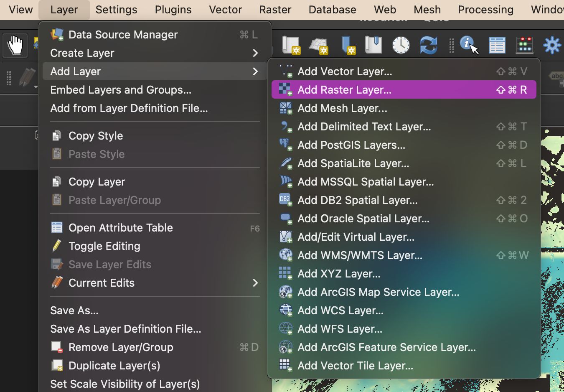The height and width of the screenshot is (392, 564).
Task: Click Add XYZ Layer…
Action: pos(404,274)
